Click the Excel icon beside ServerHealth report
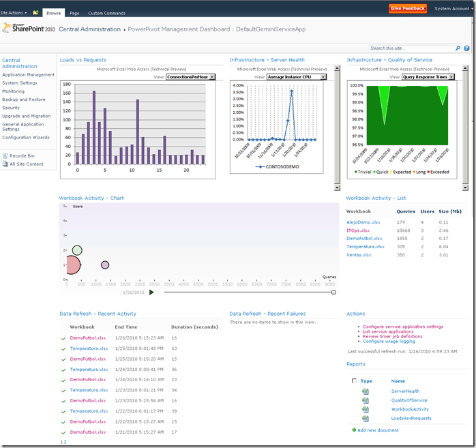 coord(366,391)
